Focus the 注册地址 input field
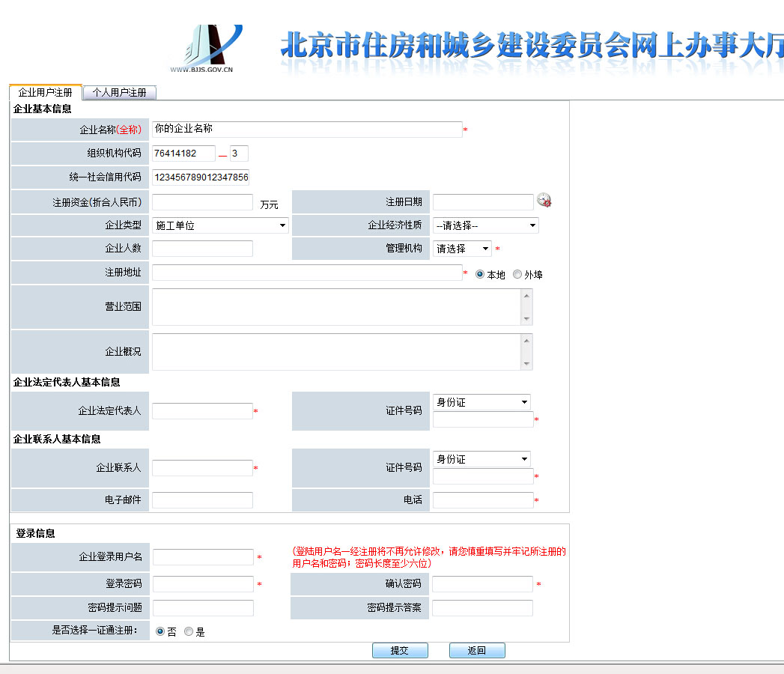Screen dimensions: 784x674 (307, 273)
